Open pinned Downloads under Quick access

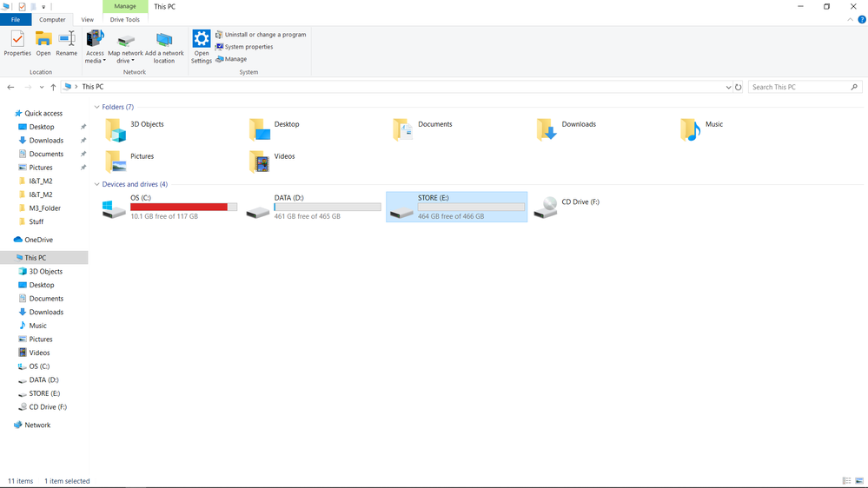pos(41,141)
